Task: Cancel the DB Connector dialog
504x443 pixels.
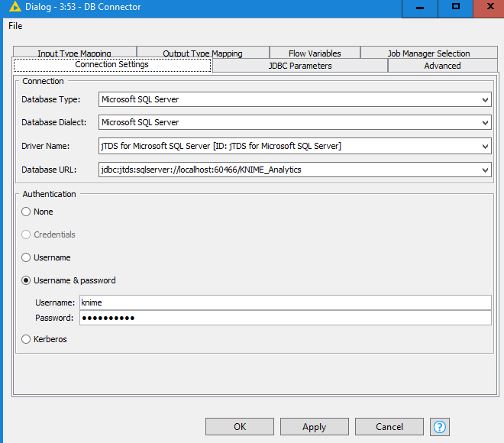Action: tap(389, 427)
